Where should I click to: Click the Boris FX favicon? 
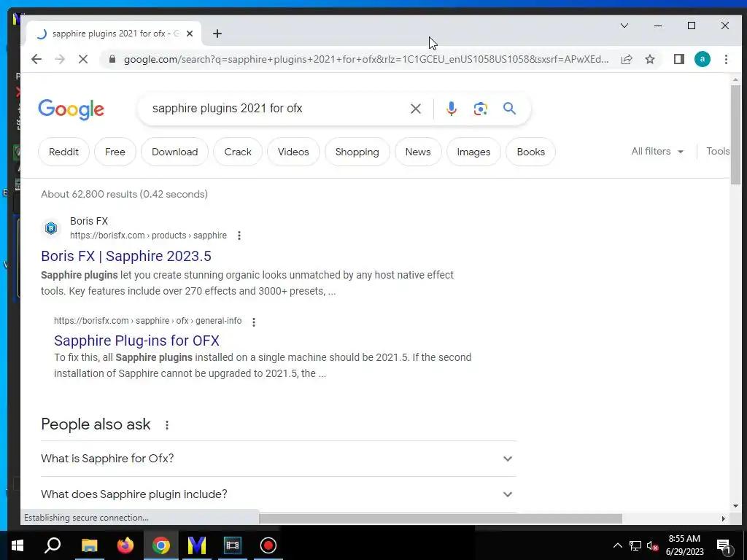pos(51,228)
